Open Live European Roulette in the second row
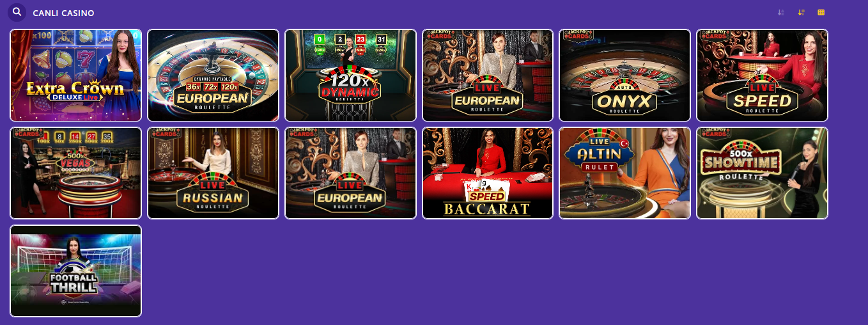Image resolution: width=868 pixels, height=325 pixels. pos(350,173)
